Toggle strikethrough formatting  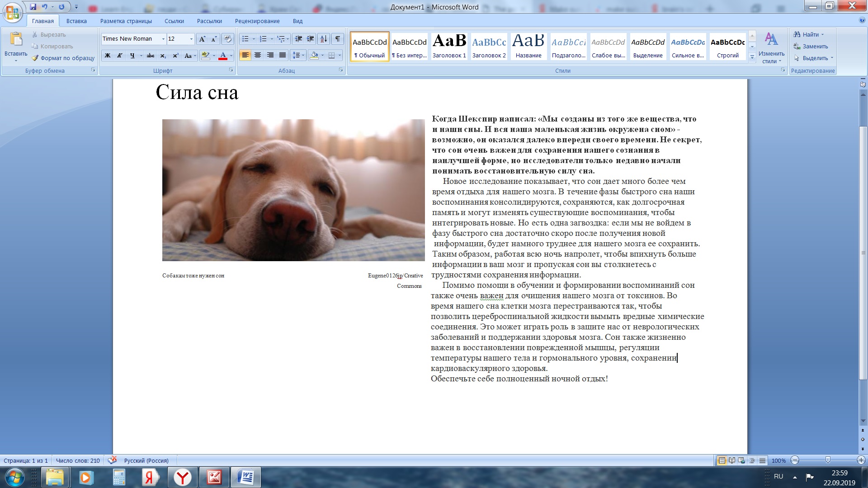click(x=151, y=56)
